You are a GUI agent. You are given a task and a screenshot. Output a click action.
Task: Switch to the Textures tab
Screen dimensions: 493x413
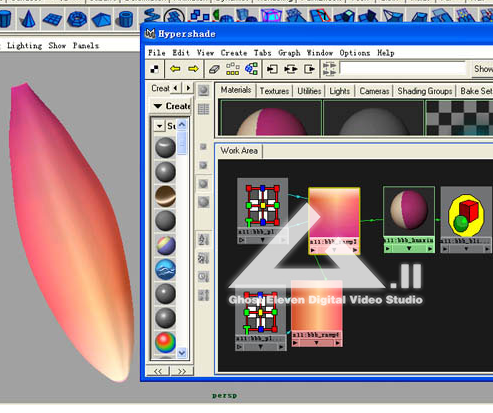click(x=274, y=91)
